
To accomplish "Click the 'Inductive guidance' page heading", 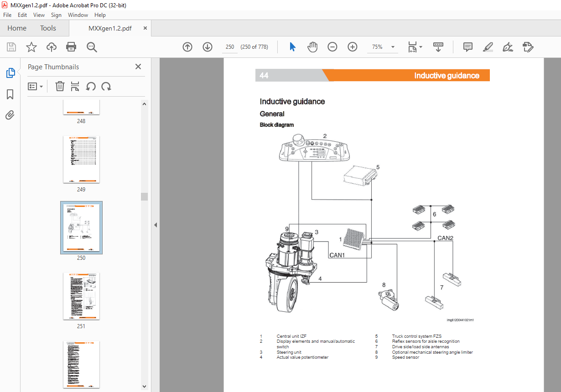I will click(292, 102).
